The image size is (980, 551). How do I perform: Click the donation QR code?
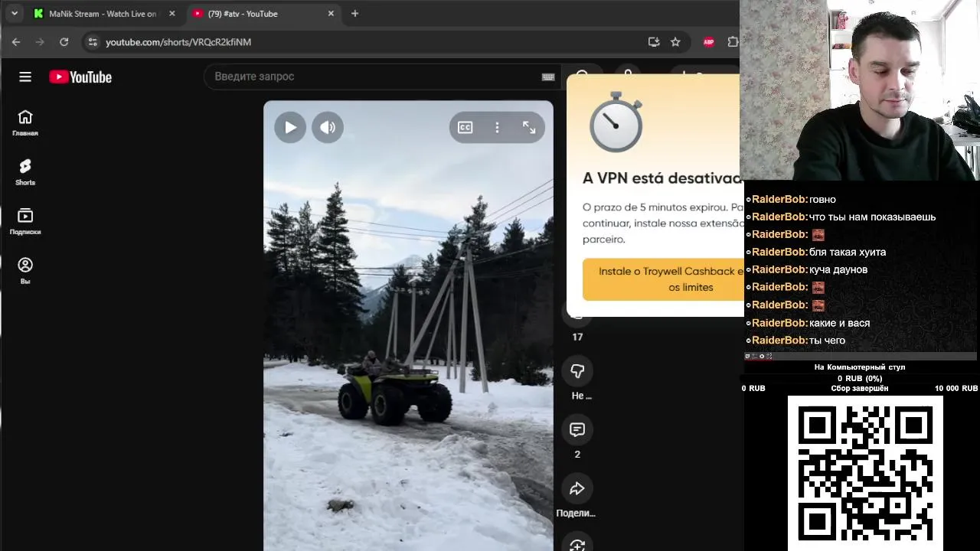(x=865, y=473)
